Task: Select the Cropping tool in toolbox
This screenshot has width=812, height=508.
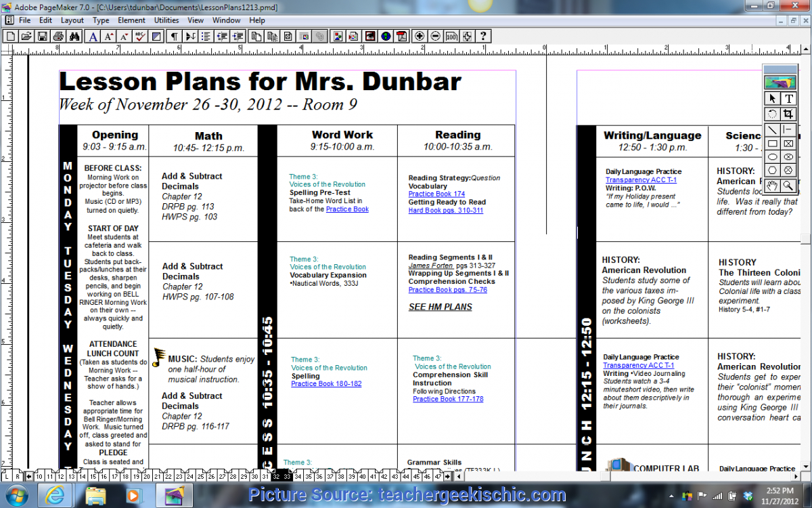Action: coord(788,114)
